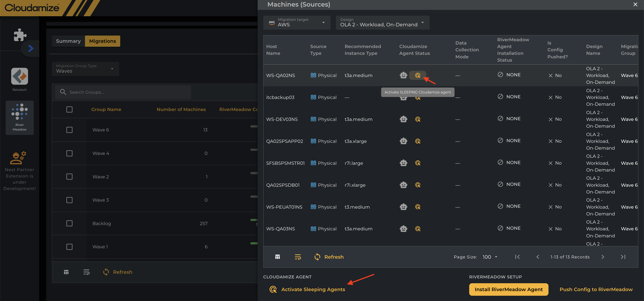
Task: Click Push Config to RiverMeadow
Action: pos(596,289)
